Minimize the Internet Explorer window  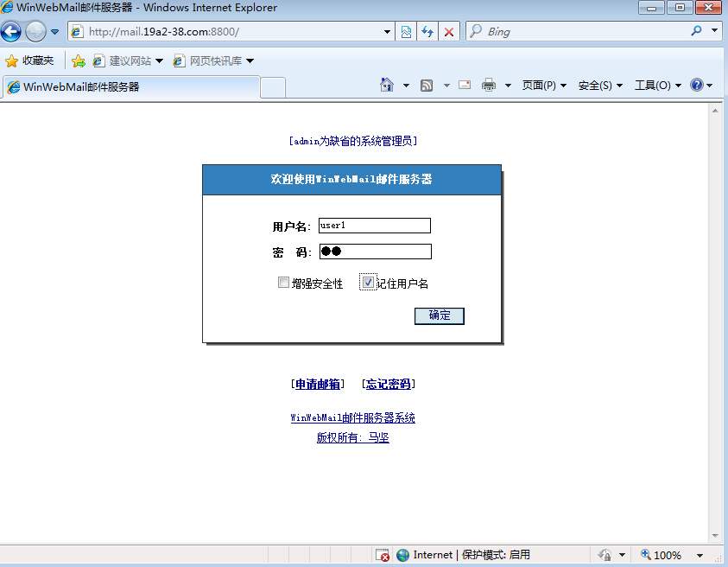pos(652,8)
